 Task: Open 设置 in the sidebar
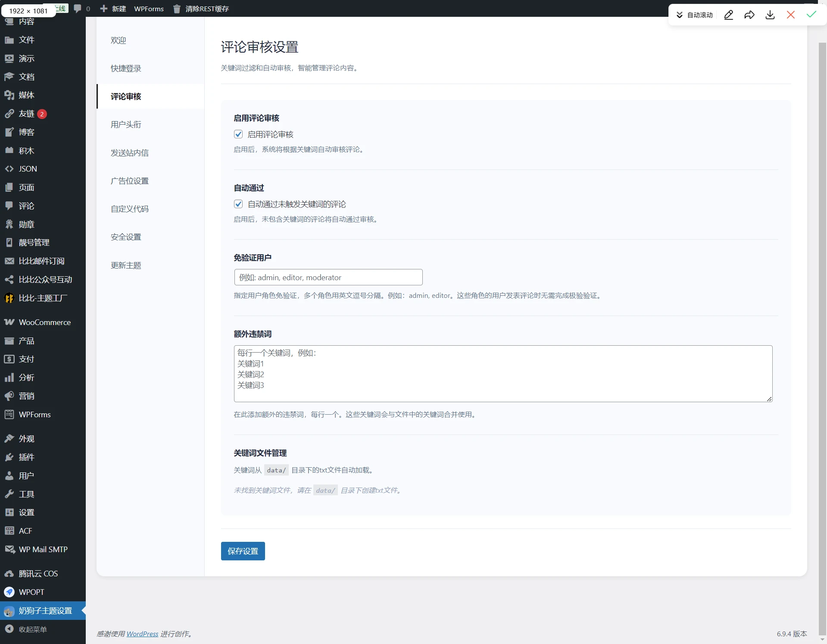click(x=43, y=513)
